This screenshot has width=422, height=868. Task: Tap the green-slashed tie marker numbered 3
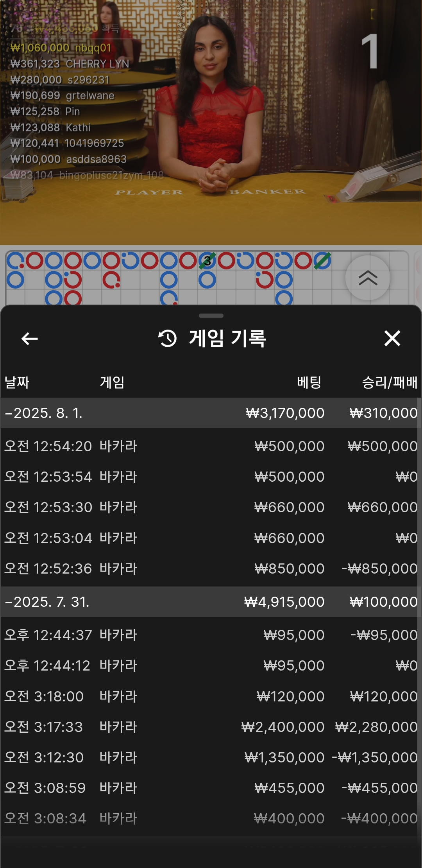(x=207, y=261)
